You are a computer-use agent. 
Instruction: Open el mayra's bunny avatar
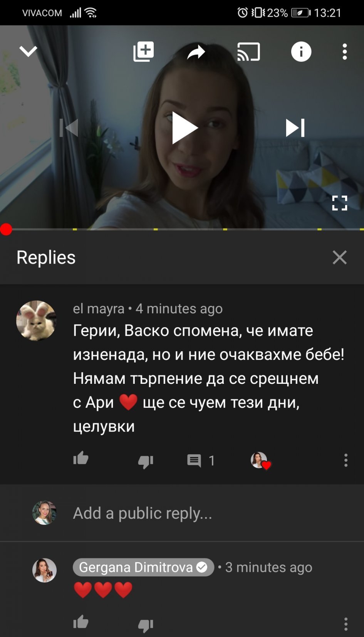click(x=36, y=321)
